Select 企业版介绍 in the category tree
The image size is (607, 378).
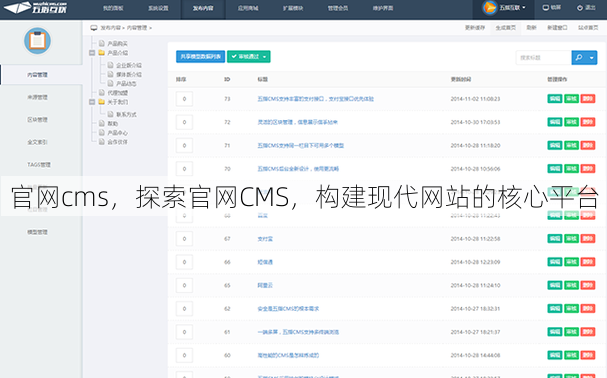pos(129,65)
